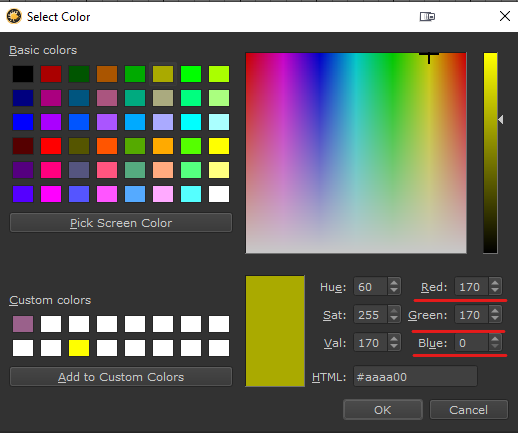
Task: Select the yellow custom color swatch
Action: 79,348
